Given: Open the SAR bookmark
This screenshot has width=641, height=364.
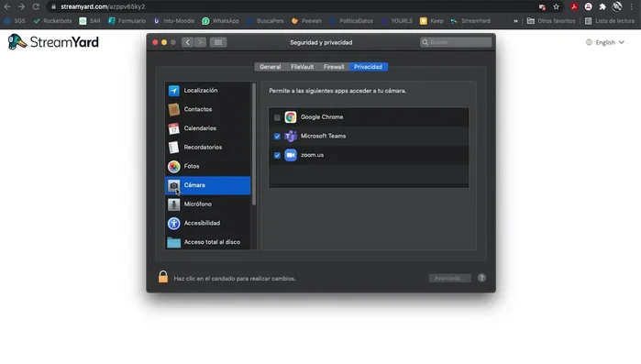Looking at the screenshot, I should point(90,21).
